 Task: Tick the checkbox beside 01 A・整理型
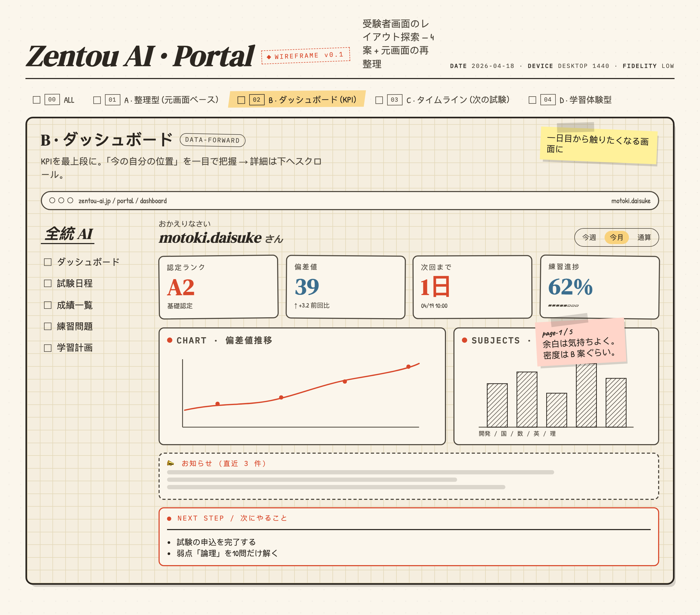coord(97,100)
